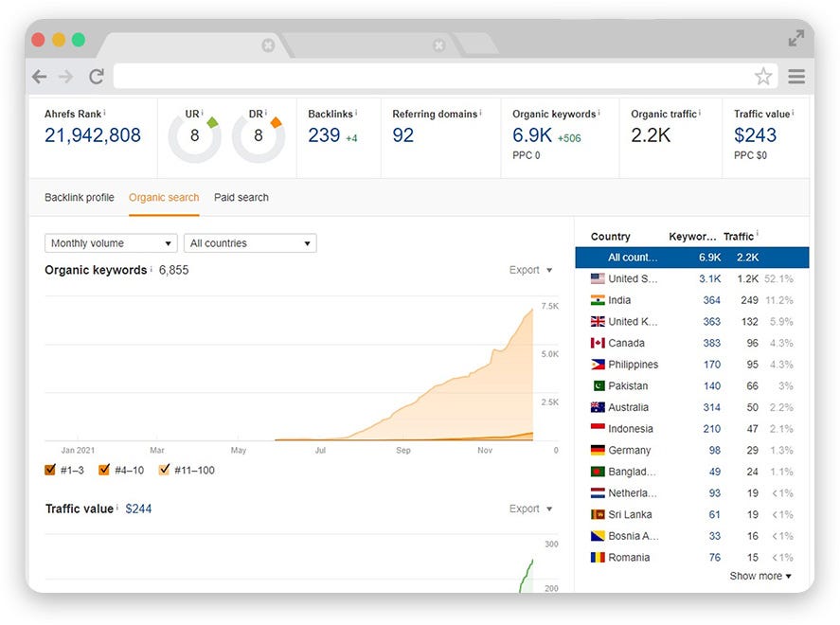Go back with the browser back arrow
The image size is (840, 625).
40,77
